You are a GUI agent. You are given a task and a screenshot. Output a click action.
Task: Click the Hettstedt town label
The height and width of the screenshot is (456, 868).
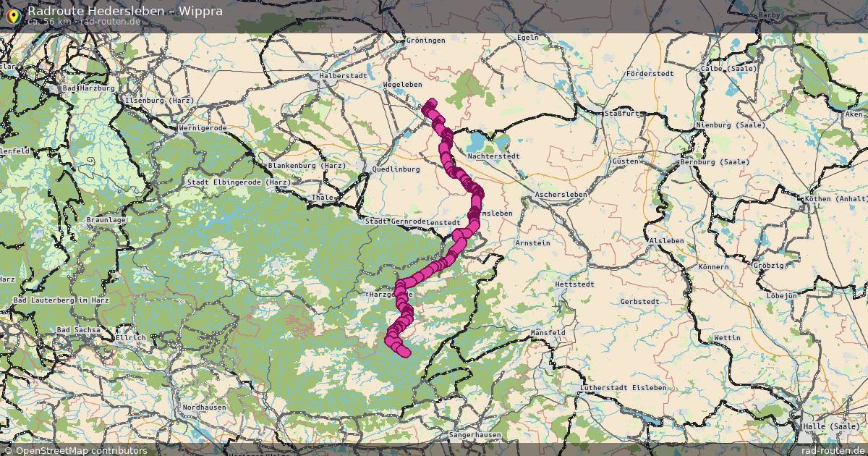pos(574,285)
